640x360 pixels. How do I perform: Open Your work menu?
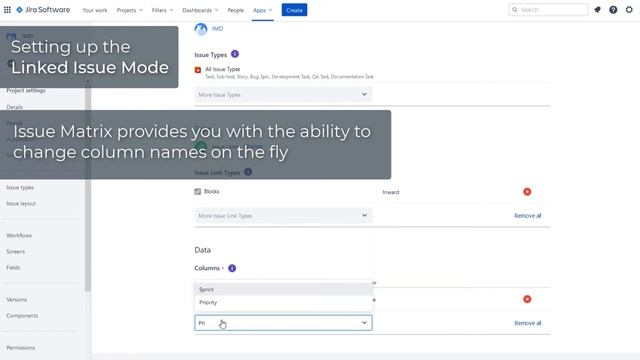(95, 10)
